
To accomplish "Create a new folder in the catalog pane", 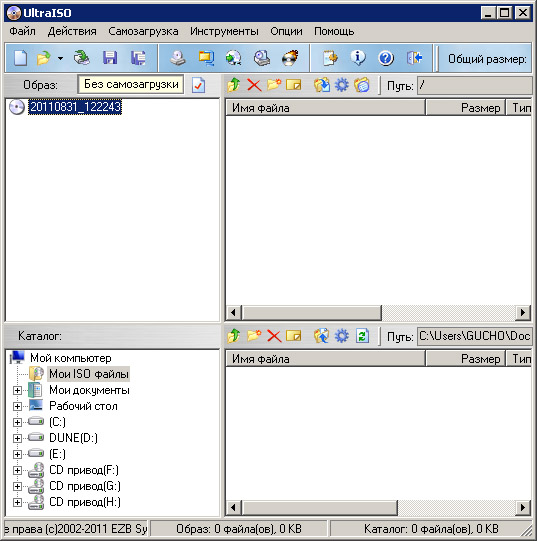I will coord(254,335).
